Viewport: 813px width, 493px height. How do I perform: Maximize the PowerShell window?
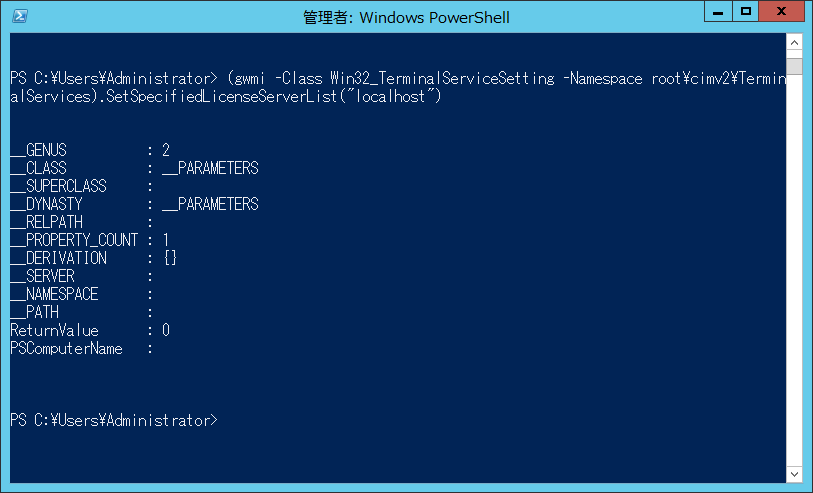click(x=745, y=12)
